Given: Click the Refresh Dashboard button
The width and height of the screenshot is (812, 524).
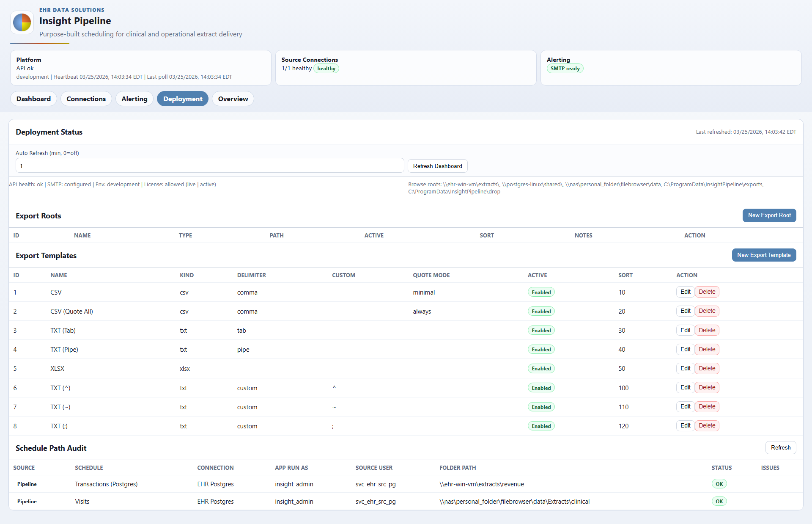Looking at the screenshot, I should click(437, 166).
